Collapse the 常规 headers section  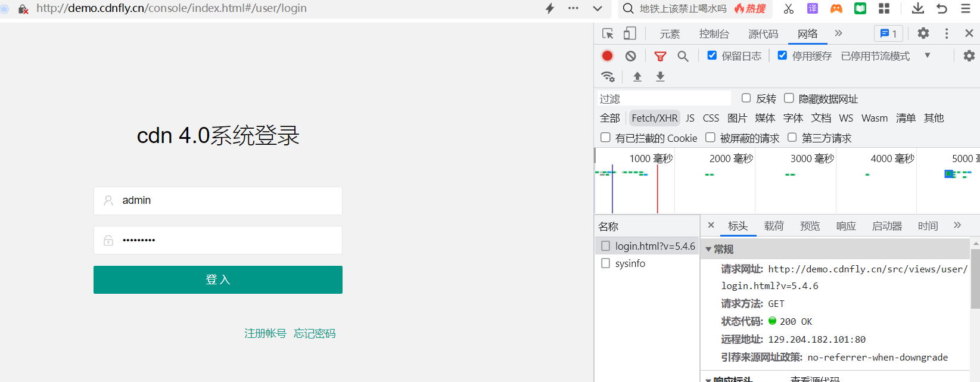point(709,249)
